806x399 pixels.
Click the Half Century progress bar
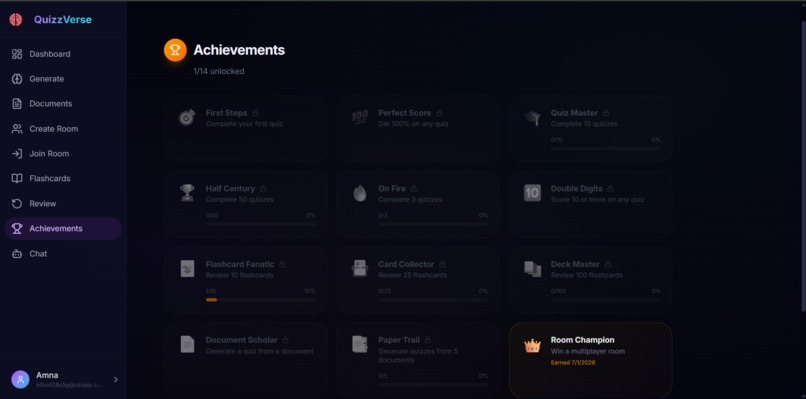tap(261, 224)
